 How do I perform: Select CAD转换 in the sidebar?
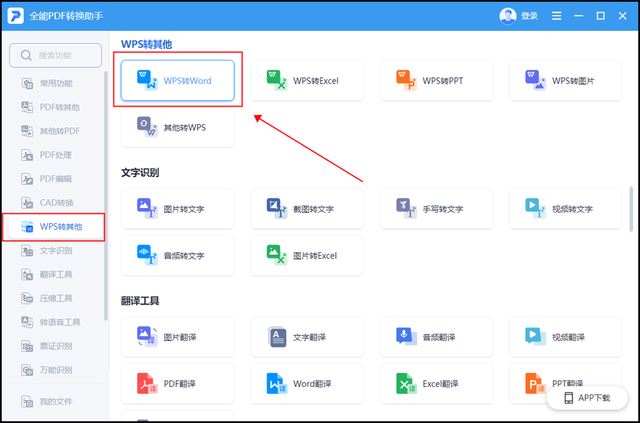[x=54, y=203]
